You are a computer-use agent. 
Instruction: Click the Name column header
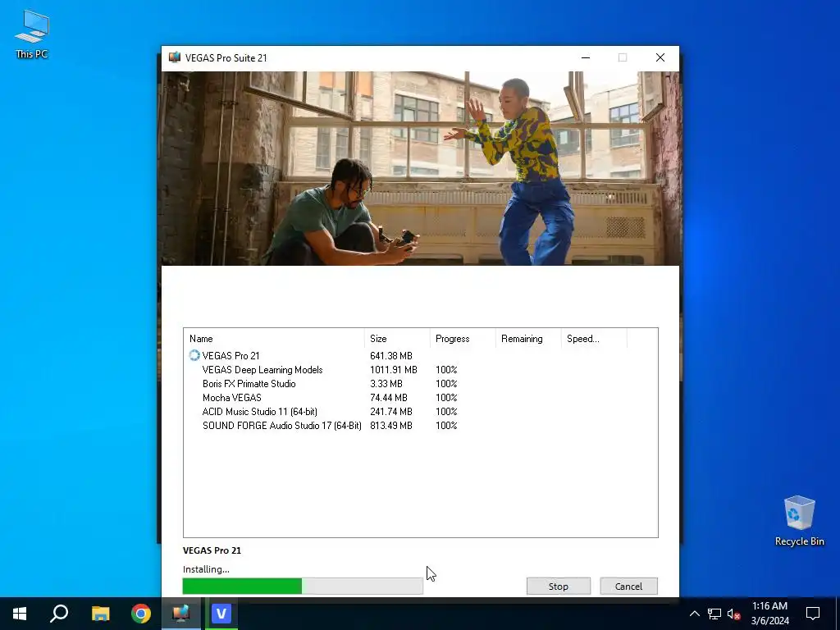pos(274,339)
